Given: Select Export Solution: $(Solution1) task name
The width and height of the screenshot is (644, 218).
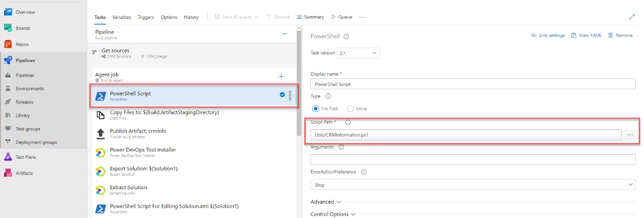Looking at the screenshot, I should coord(144,169).
